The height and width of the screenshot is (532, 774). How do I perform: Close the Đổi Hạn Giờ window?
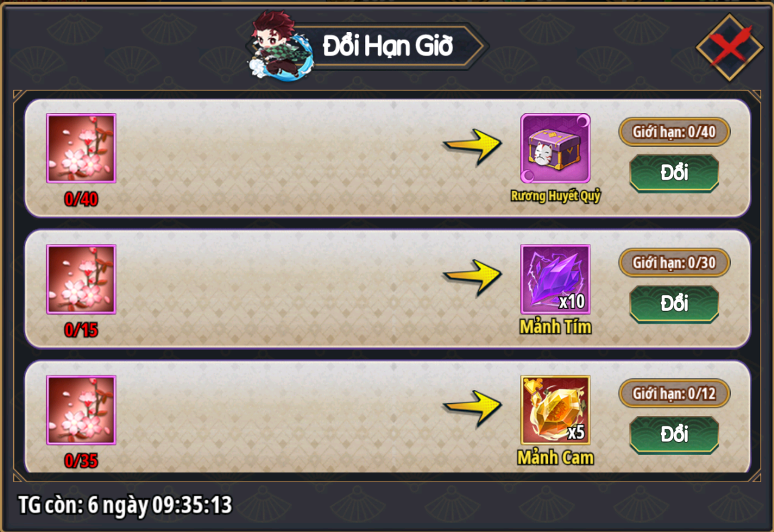729,47
